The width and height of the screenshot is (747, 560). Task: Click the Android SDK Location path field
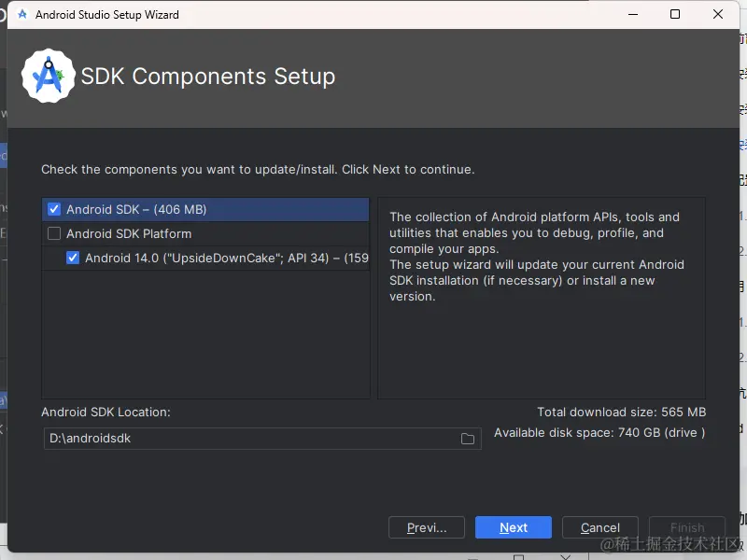pos(252,439)
